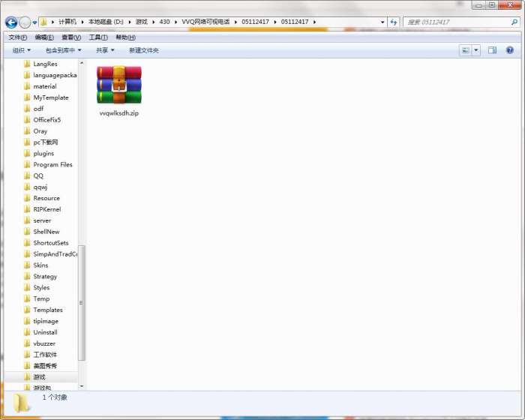Select the Strategy folder in tree
The width and height of the screenshot is (525, 420).
point(40,277)
